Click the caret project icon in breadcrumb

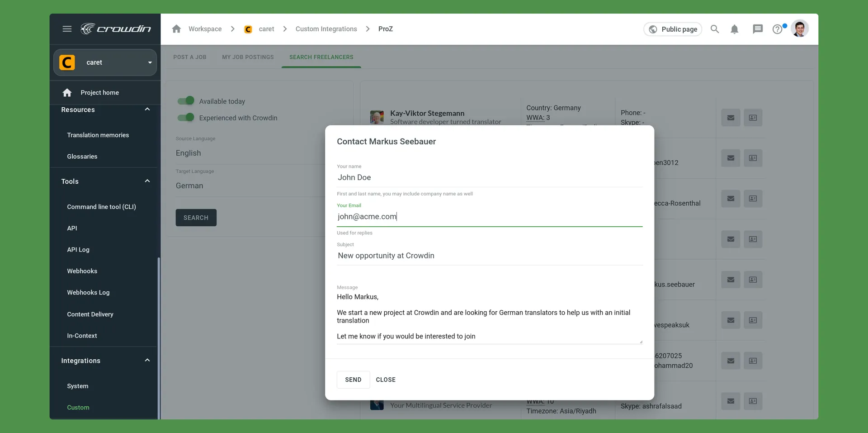[248, 29]
